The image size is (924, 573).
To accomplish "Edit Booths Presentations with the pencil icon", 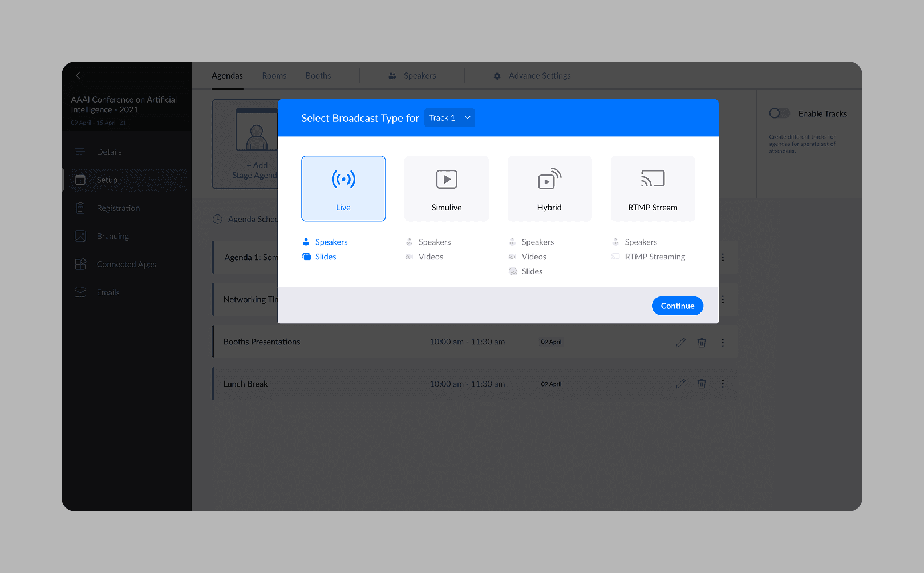I will (680, 342).
